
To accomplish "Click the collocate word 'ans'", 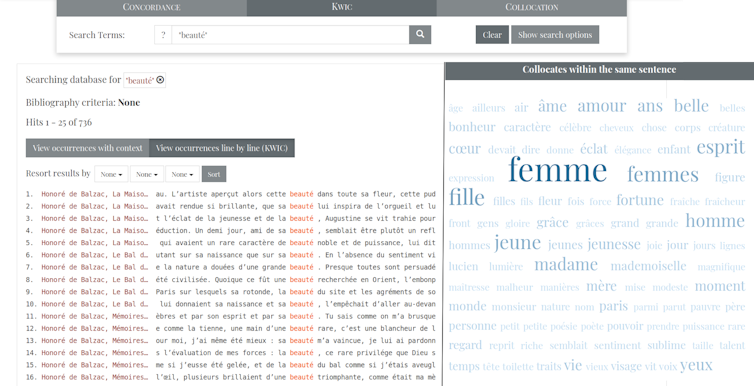I will pos(650,106).
